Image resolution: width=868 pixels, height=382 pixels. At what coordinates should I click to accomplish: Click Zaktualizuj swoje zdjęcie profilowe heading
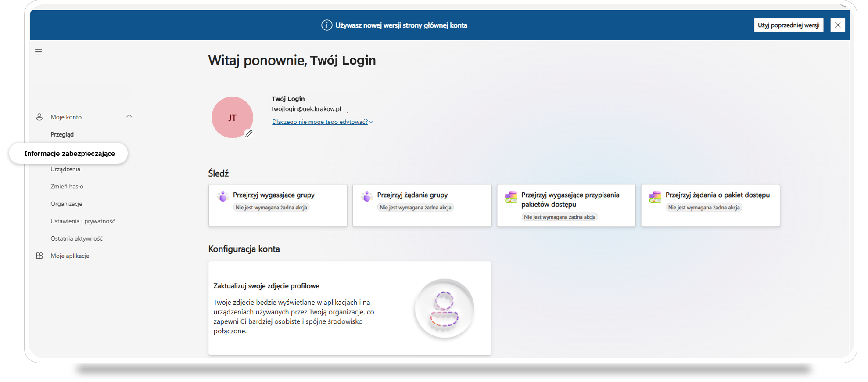266,286
